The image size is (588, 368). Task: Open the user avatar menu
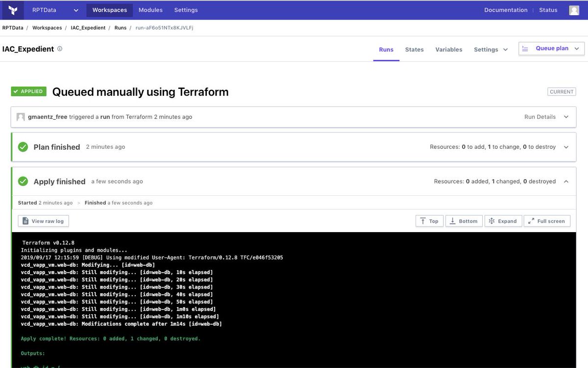click(x=574, y=10)
